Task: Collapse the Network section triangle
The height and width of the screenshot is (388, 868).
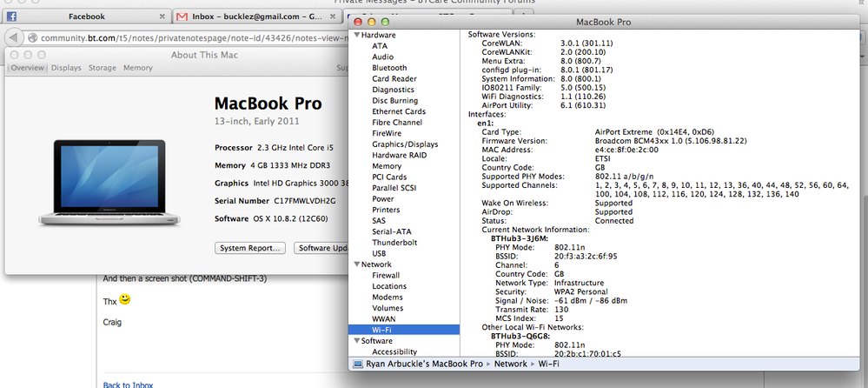Action: pyautogui.click(x=356, y=264)
